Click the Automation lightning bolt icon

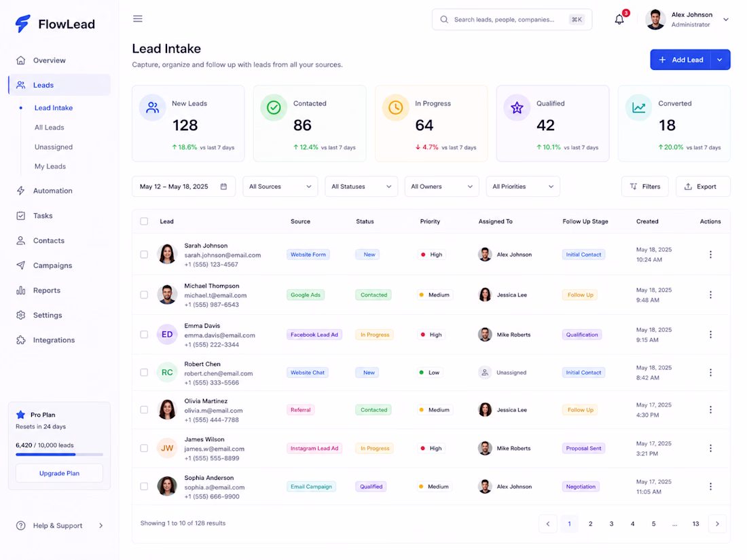coord(20,191)
